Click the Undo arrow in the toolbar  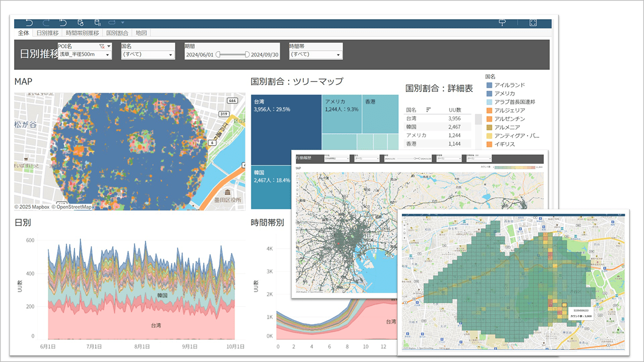coord(29,23)
